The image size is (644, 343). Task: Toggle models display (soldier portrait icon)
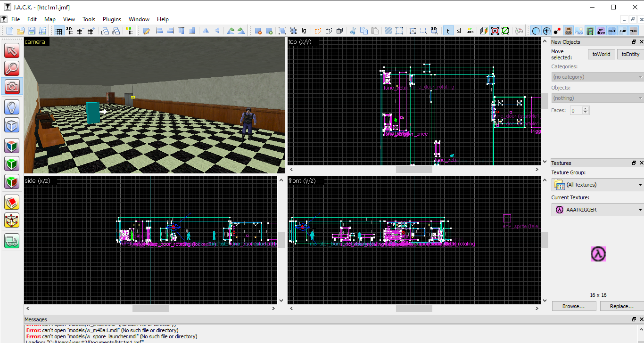tap(569, 31)
